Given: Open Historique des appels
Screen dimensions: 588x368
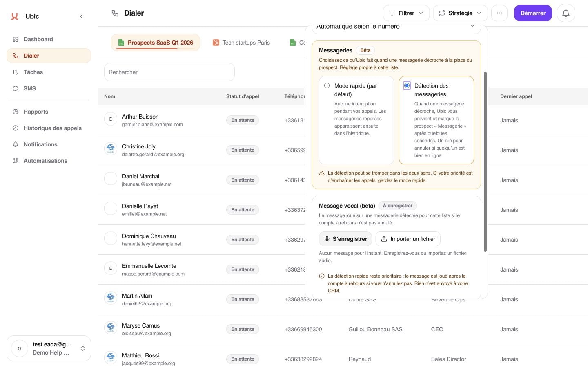Looking at the screenshot, I should (49, 128).
